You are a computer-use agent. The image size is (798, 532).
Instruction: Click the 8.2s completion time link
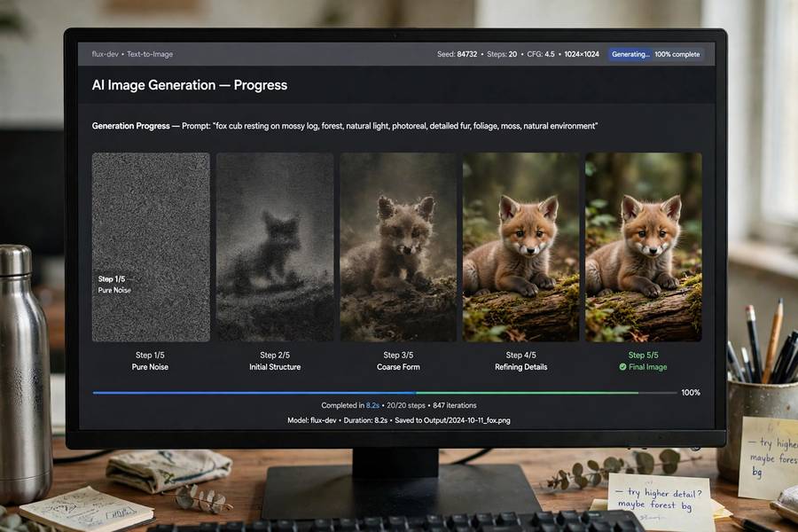click(372, 405)
